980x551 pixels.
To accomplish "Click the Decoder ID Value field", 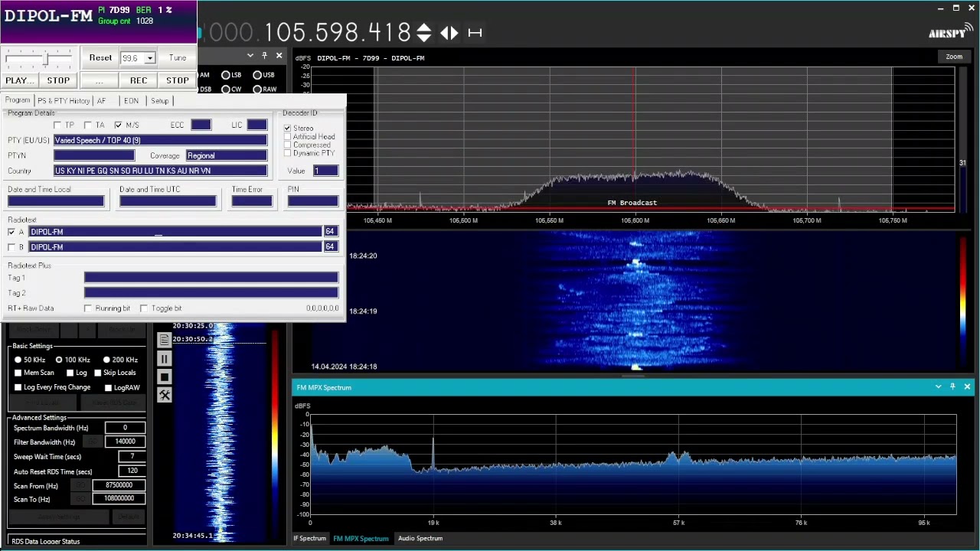I will pyautogui.click(x=325, y=171).
